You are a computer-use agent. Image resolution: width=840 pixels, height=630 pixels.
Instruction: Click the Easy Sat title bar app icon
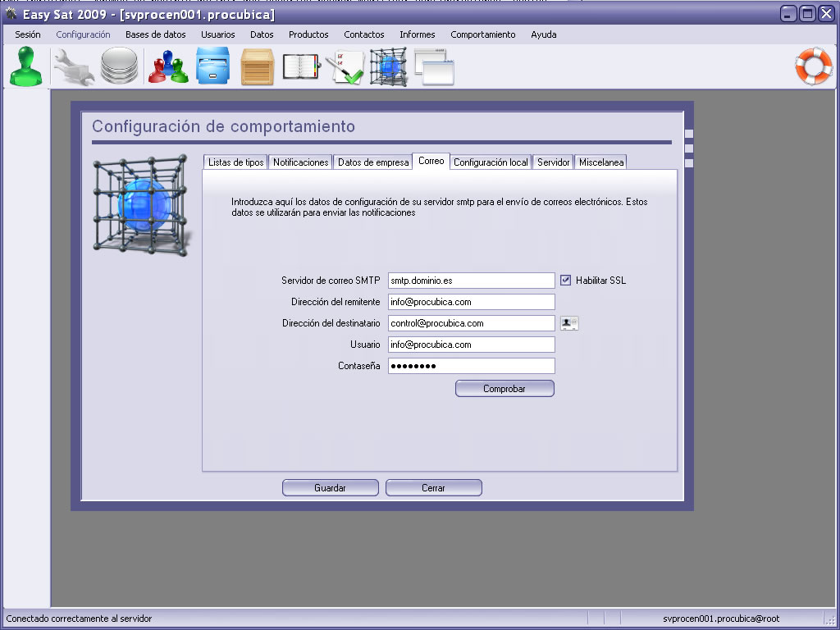point(11,13)
